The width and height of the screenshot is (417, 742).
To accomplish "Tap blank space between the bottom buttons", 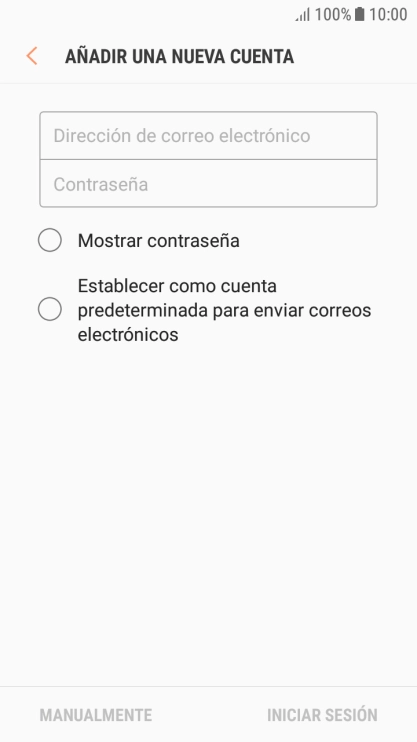I will point(209,715).
